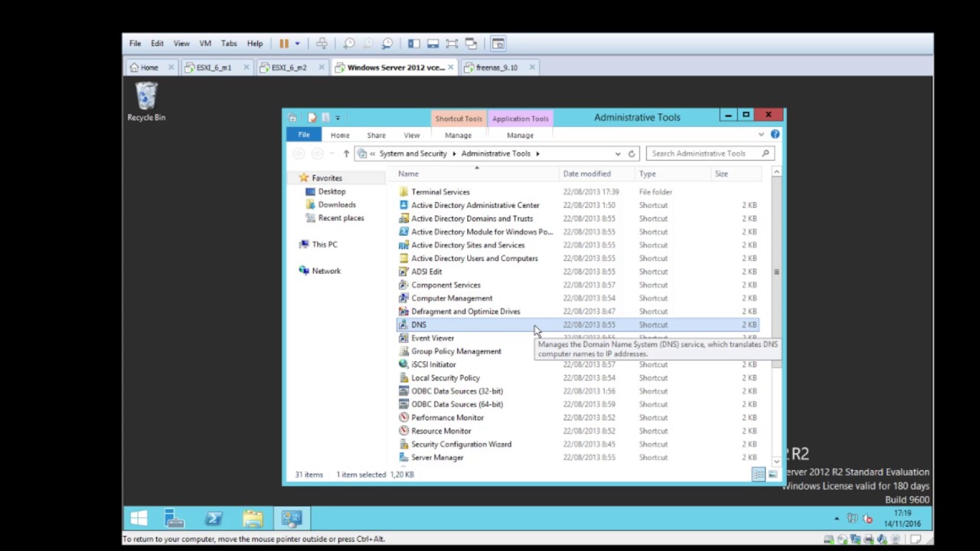Viewport: 980px width, 551px height.
Task: Switch to details view in Explorer status bar
Action: [759, 474]
